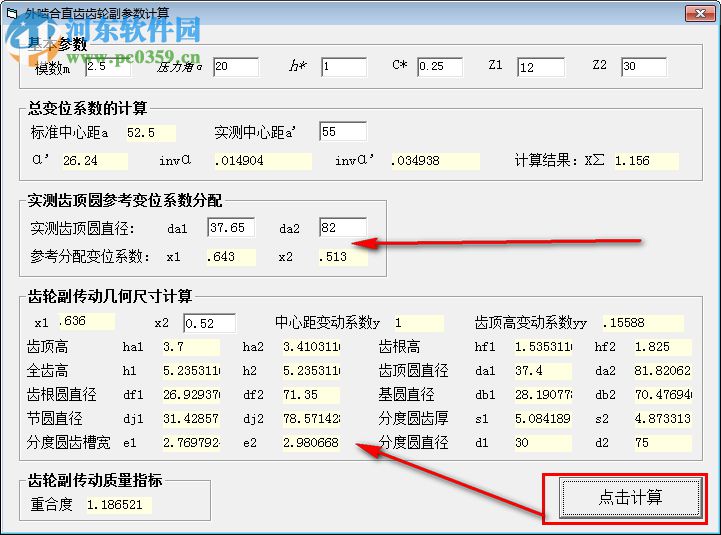The height and width of the screenshot is (535, 721).
Task: Select df1 value 26.92937
Action: click(191, 395)
